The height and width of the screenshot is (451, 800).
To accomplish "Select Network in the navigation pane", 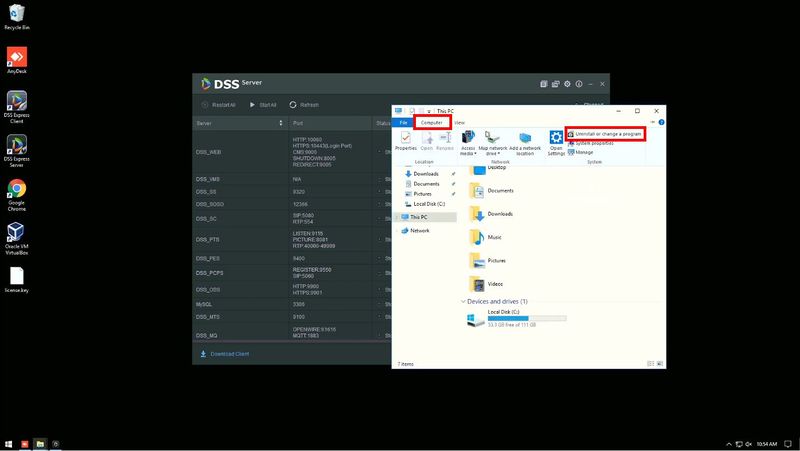I will tap(419, 231).
